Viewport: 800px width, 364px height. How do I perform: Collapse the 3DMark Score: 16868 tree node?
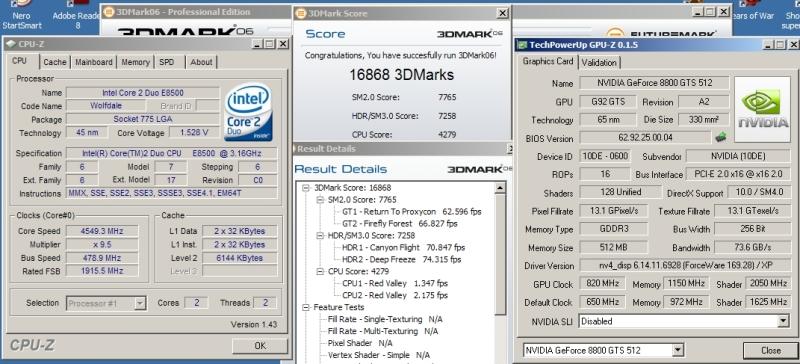pos(306,188)
